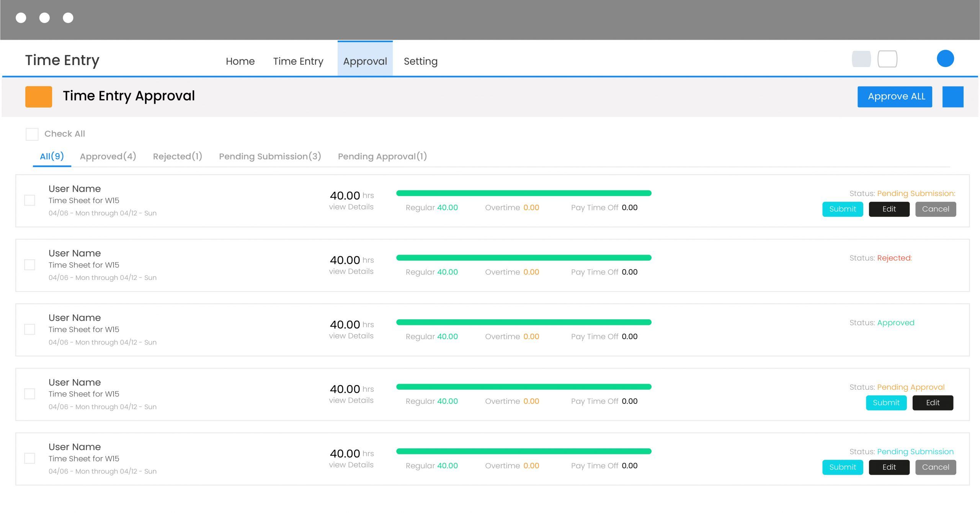Open the Approval navigation tab

365,61
